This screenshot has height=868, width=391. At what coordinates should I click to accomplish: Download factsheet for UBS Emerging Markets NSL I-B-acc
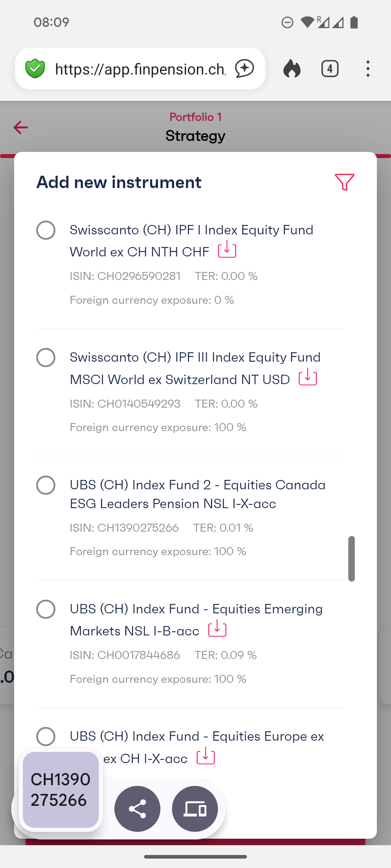tap(217, 628)
